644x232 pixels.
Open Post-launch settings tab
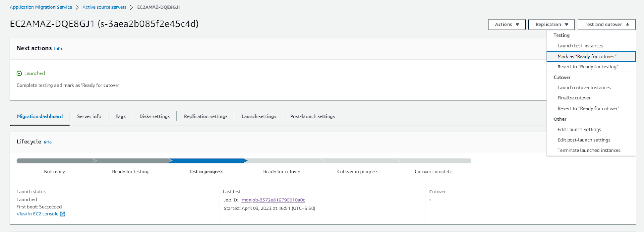click(312, 116)
